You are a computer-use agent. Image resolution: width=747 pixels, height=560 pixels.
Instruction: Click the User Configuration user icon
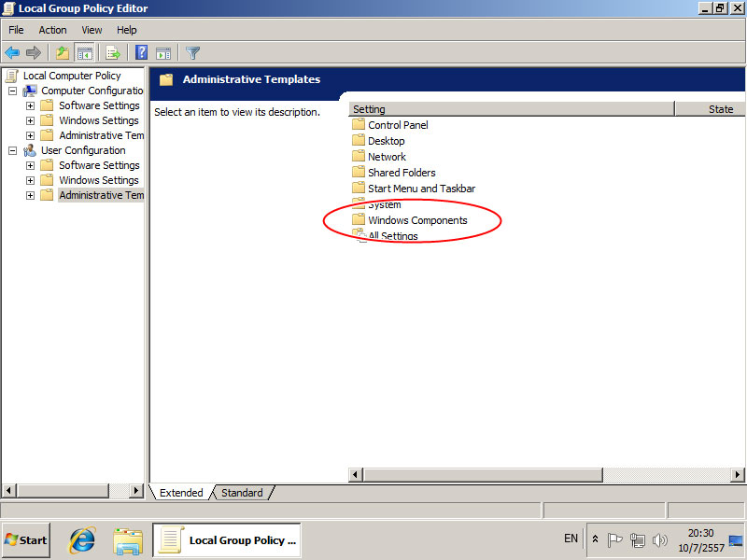click(30, 150)
